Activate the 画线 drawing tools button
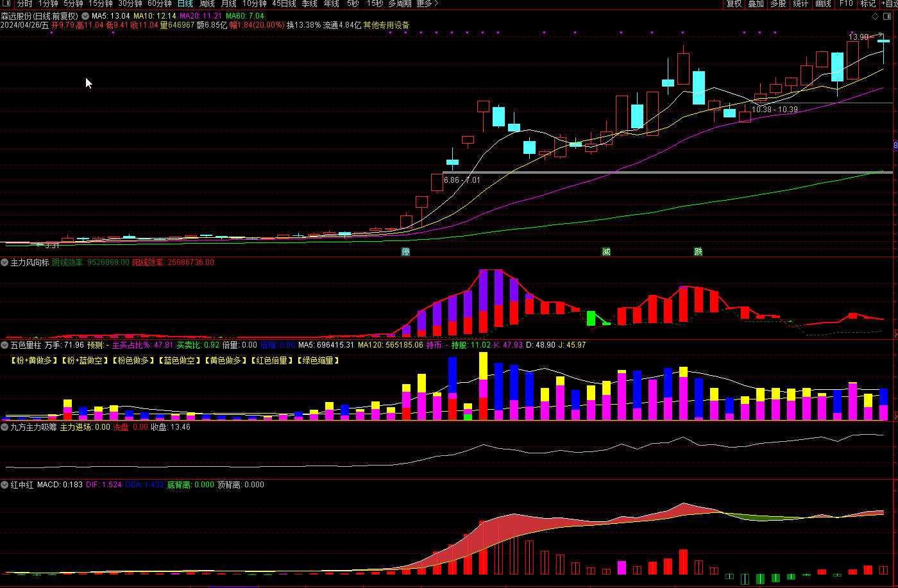Image resolution: width=898 pixels, height=588 pixels. [823, 4]
